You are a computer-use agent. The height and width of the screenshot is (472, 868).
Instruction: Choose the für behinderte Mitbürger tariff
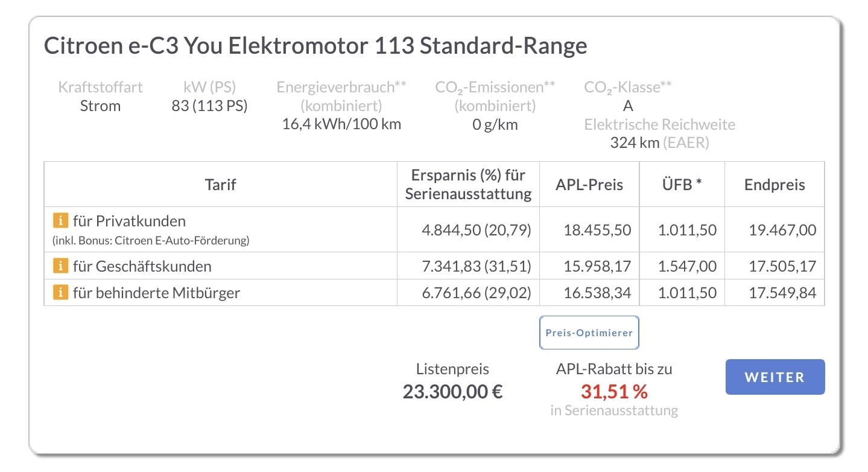point(156,293)
